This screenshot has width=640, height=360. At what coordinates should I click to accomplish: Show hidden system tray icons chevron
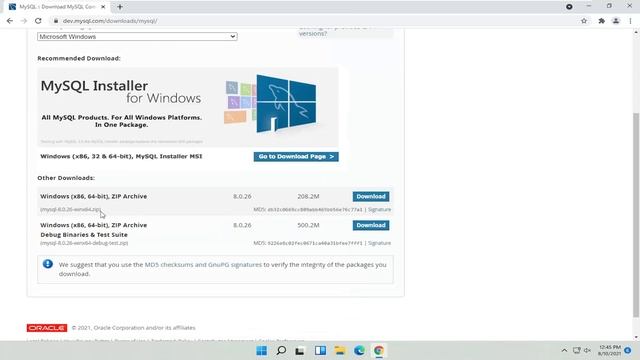(x=564, y=350)
